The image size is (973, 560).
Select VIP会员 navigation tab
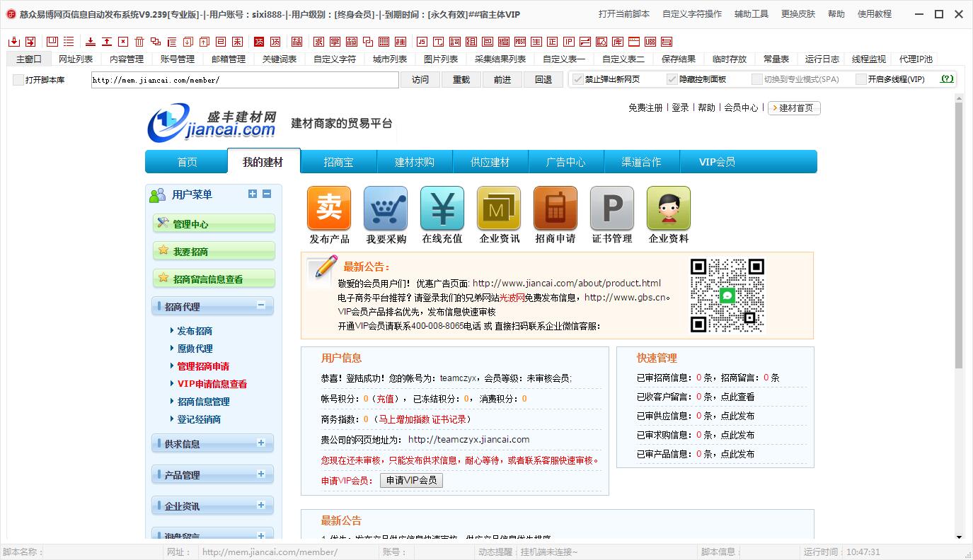(717, 162)
